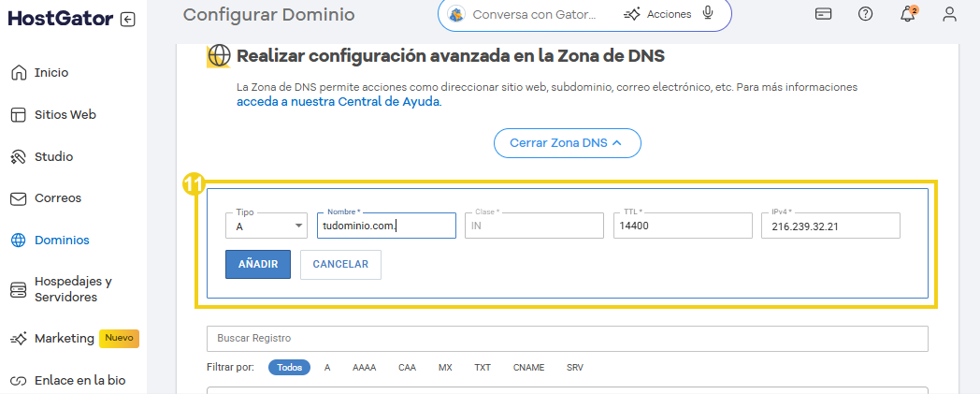
Task: Select Sitios Web in the sidebar
Action: (x=65, y=115)
